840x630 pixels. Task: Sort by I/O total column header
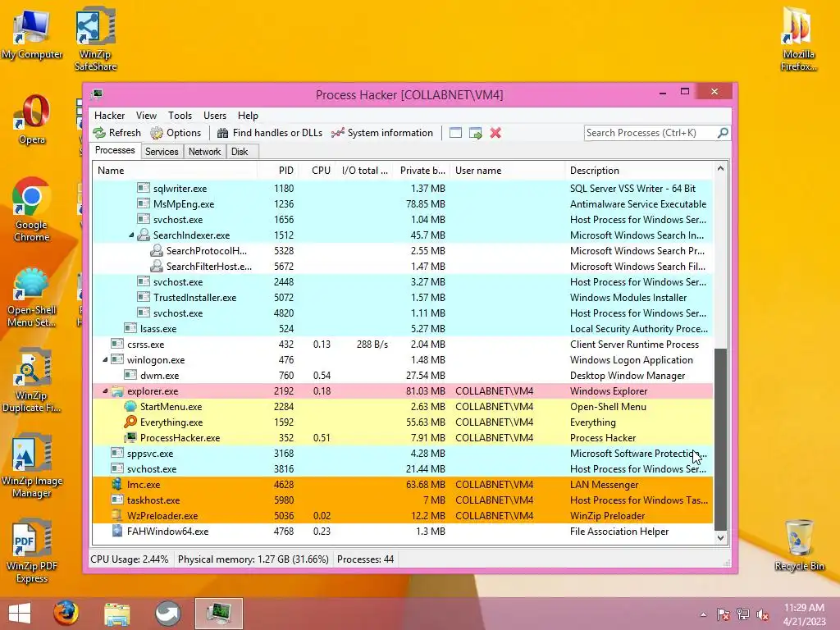point(364,171)
